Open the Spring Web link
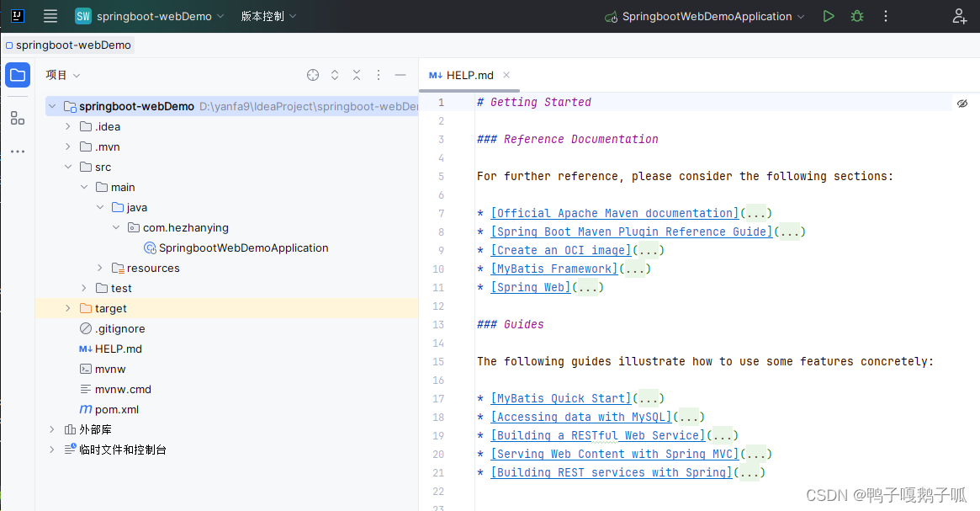The height and width of the screenshot is (511, 980). point(531,287)
